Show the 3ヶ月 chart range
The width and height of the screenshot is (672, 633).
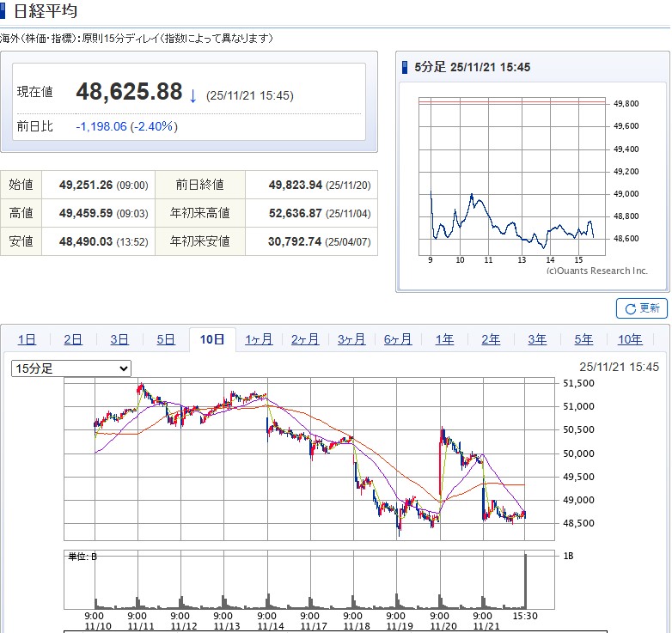coord(351,339)
